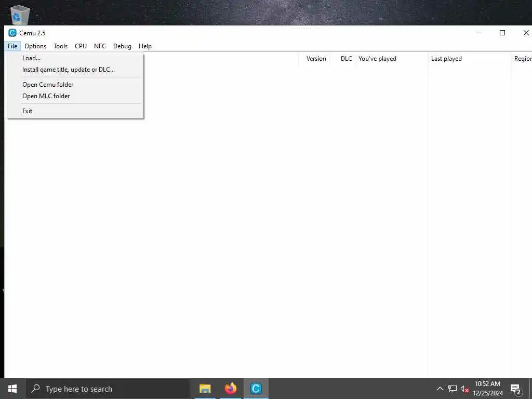Click the Cemu logo in title bar
The image size is (532, 399).
tap(12, 33)
